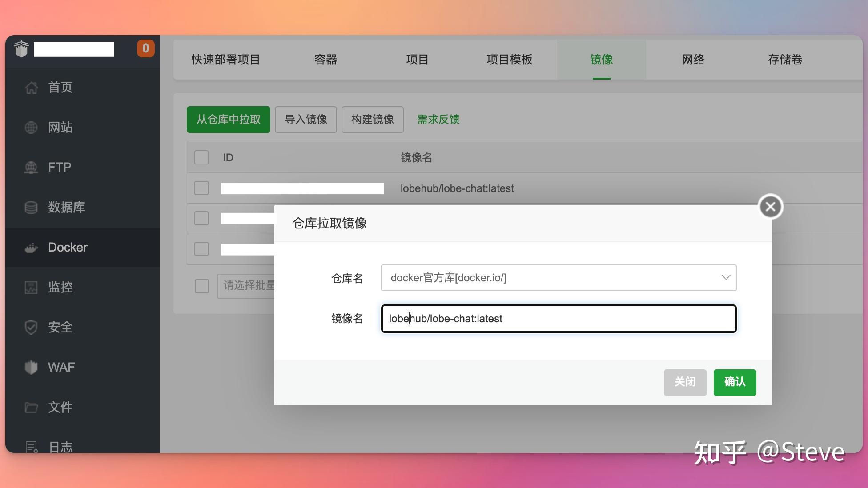Viewport: 868px width, 488px height.
Task: Open the 文件 (files) manager icon
Action: point(60,407)
